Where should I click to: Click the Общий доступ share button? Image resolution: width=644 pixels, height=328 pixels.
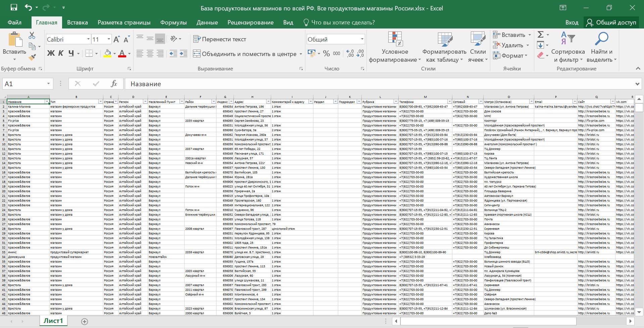click(611, 22)
